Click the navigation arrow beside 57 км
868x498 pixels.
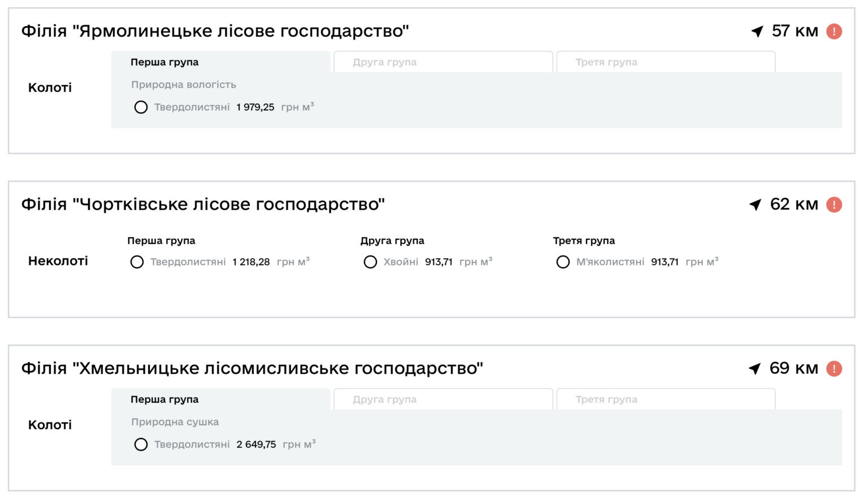(757, 32)
